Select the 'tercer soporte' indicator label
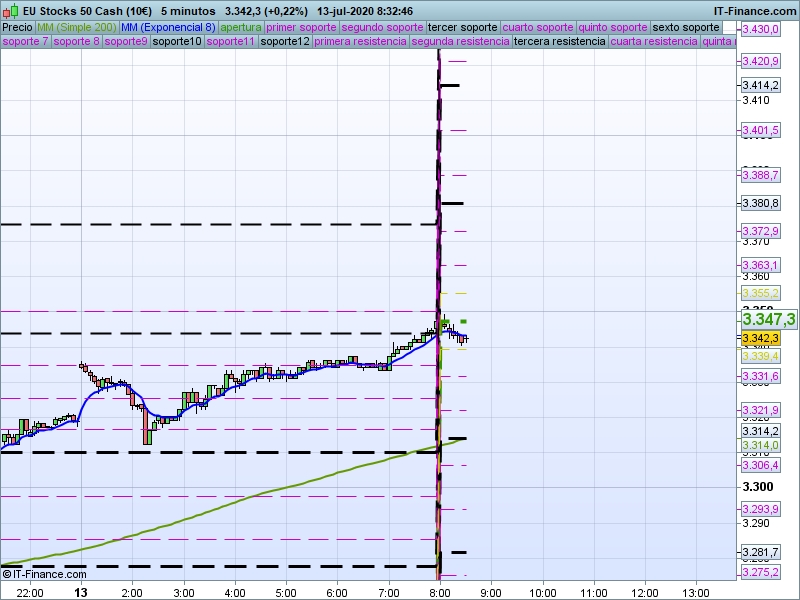The height and width of the screenshot is (600, 800). 462,27
